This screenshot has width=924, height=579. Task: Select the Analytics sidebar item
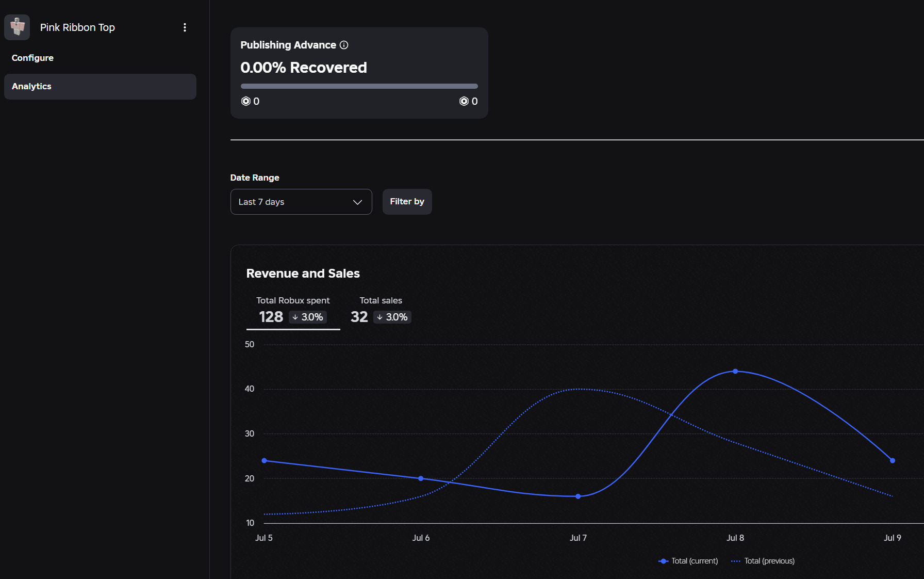[100, 87]
